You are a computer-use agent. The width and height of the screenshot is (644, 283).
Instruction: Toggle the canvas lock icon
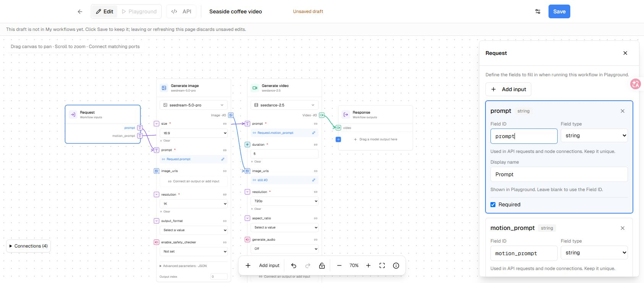coord(322,265)
